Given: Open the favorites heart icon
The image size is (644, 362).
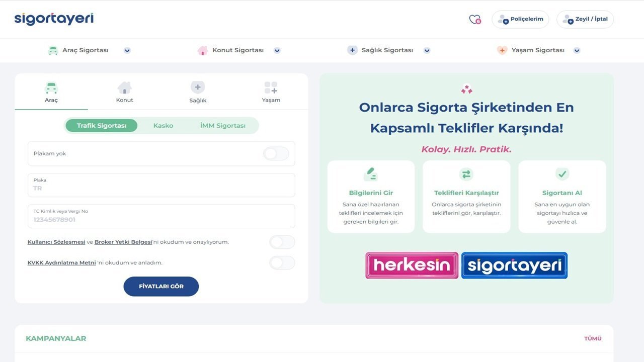Looking at the screenshot, I should coord(475,20).
